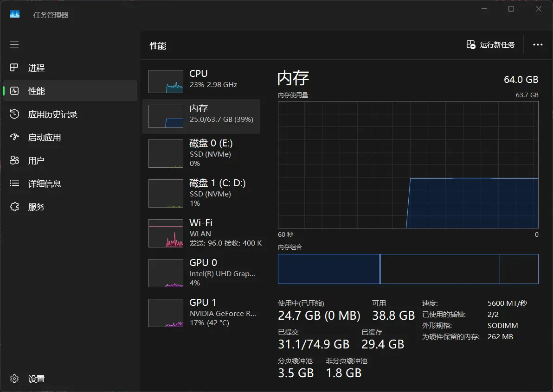Screen dimensions: 553x392
Task: Select the Wi-Fi thumbnail graph
Action: pyautogui.click(x=166, y=233)
